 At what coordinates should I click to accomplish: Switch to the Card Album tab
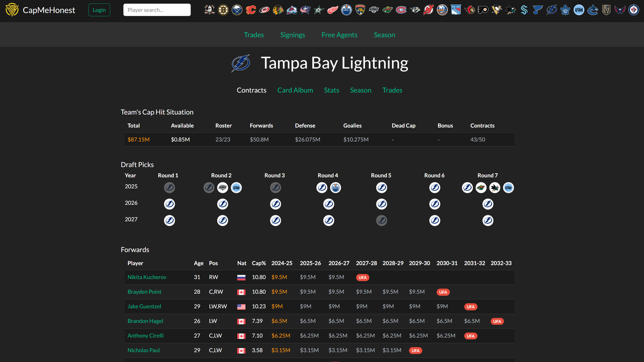click(x=295, y=90)
